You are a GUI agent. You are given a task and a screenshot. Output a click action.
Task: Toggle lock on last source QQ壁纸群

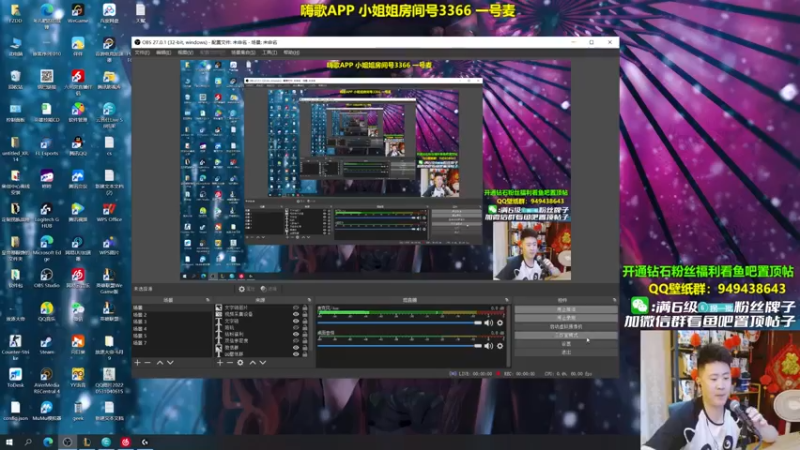pyautogui.click(x=305, y=354)
